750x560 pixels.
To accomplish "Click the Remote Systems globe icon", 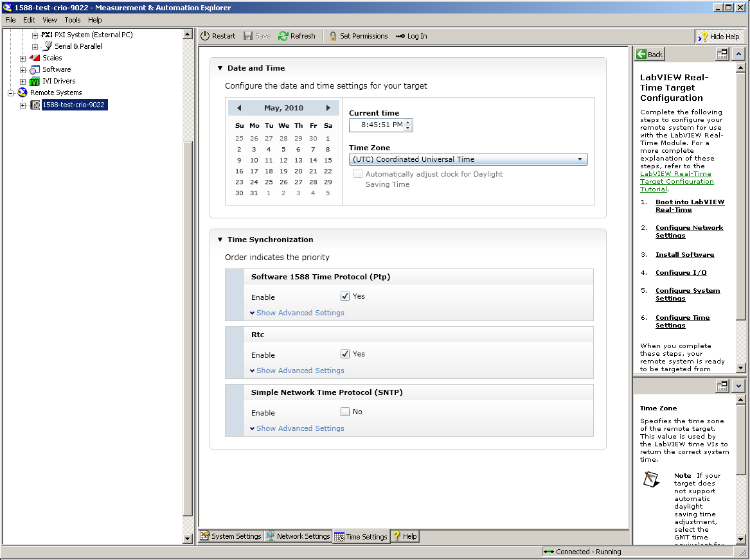I will pyautogui.click(x=22, y=92).
